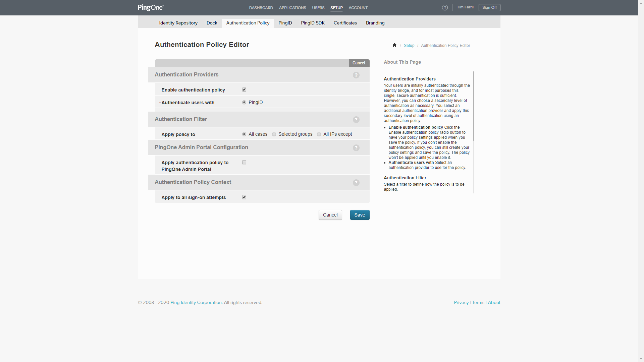Toggle Enable authentication policy checkbox
This screenshot has width=644, height=362.
pos(244,89)
